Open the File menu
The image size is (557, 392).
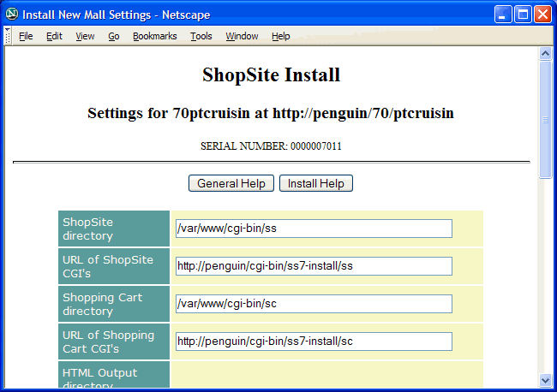[26, 36]
